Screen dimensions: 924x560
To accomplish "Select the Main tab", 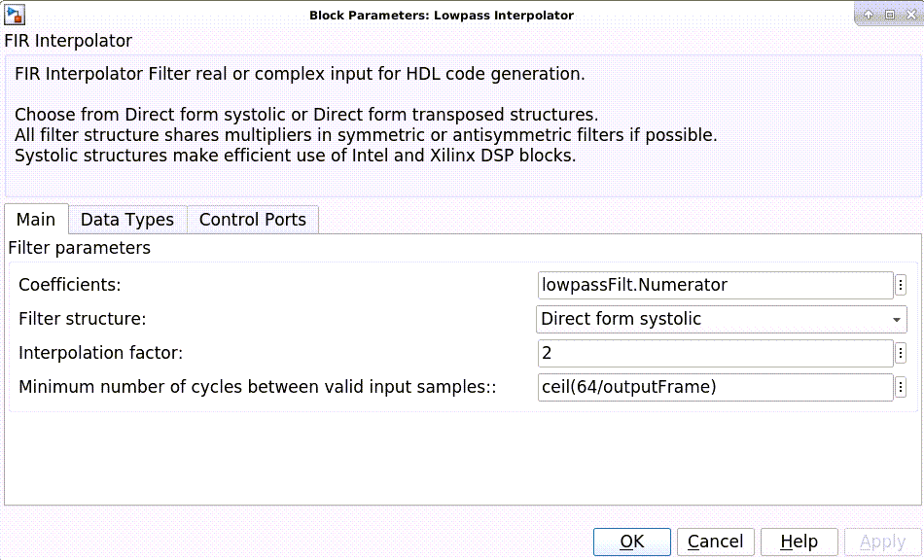I will pos(36,220).
